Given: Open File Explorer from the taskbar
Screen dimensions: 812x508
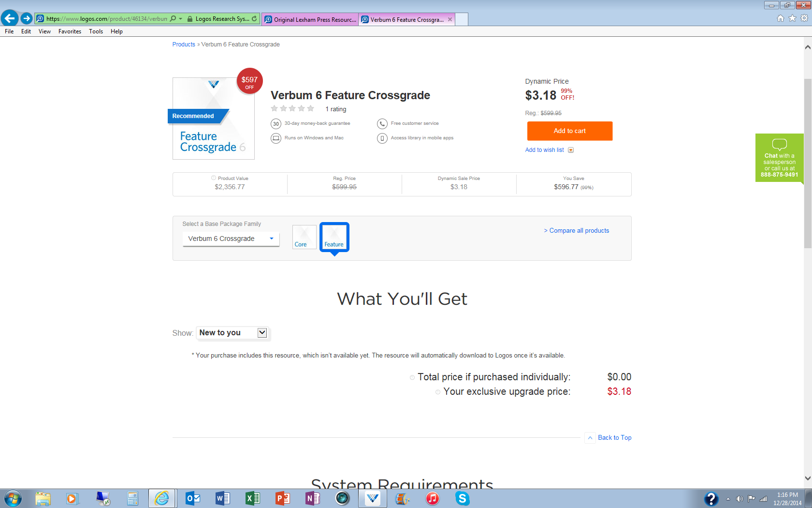Looking at the screenshot, I should (43, 498).
